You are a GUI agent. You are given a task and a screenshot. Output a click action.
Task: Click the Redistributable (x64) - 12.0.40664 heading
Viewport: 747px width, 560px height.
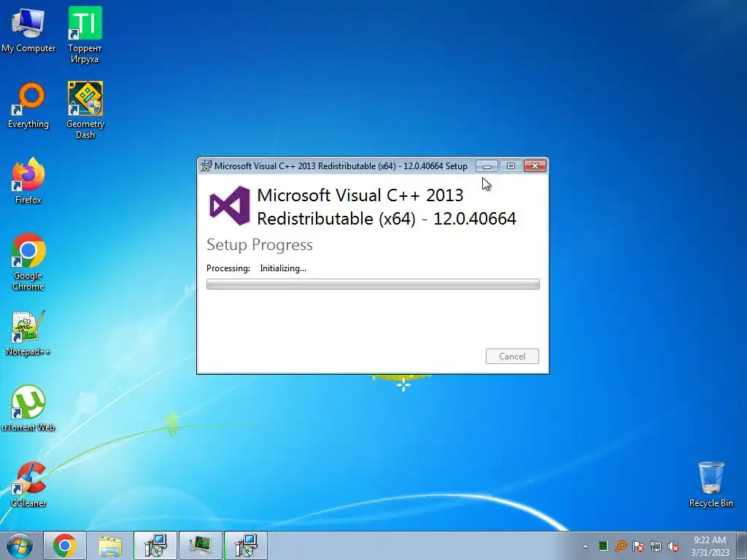click(x=387, y=219)
